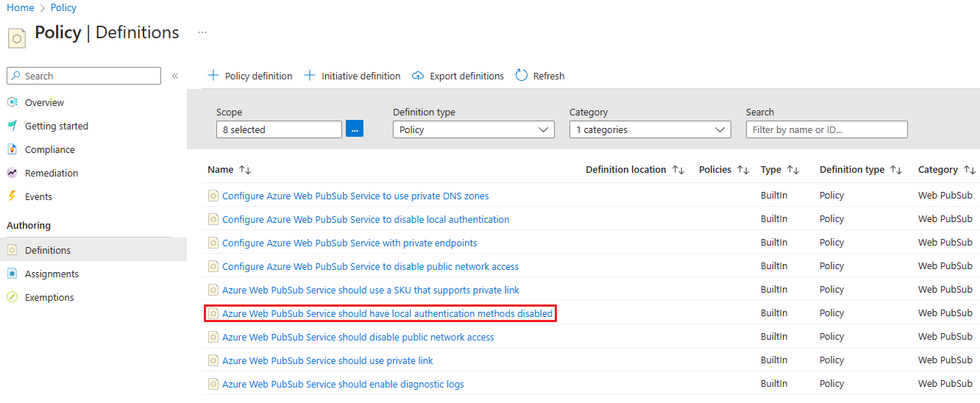Click the plus icon for Policy definition
This screenshot has height=403, width=980.
pos(213,76)
